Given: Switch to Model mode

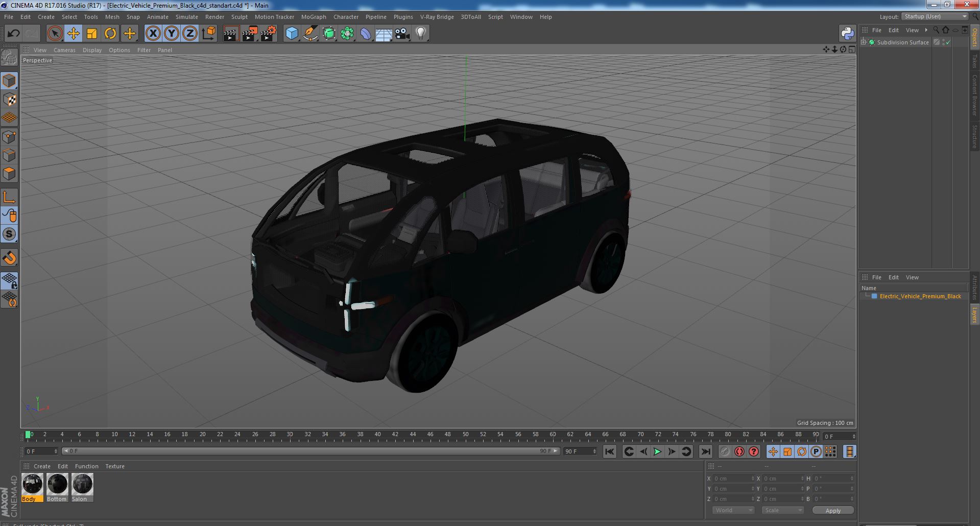Looking at the screenshot, I should point(9,81).
